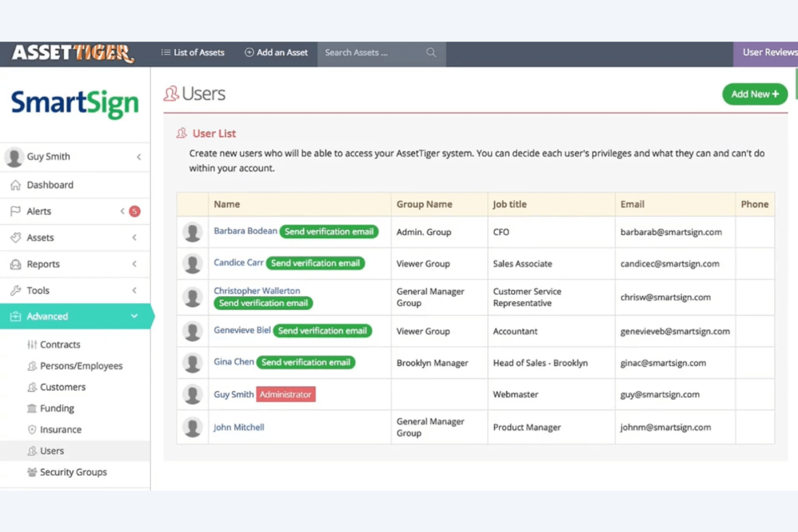Expand the Reports section
This screenshot has width=798, height=532.
pos(134,264)
